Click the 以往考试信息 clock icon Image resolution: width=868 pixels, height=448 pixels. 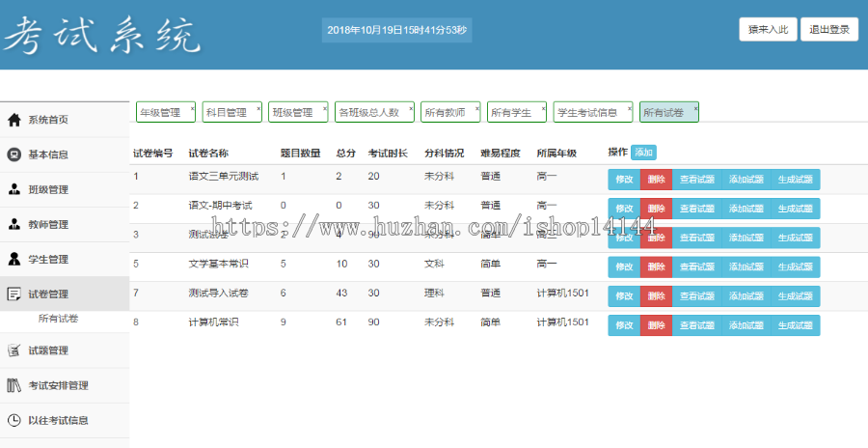tap(14, 420)
